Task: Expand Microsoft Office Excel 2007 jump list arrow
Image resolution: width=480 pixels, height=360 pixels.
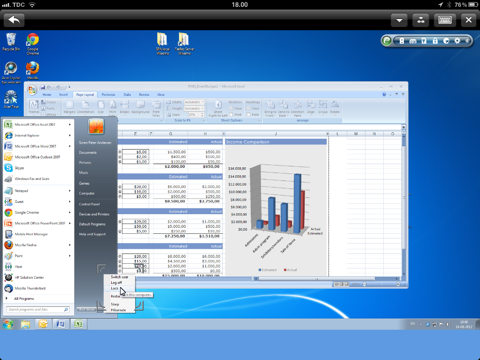Action: [x=70, y=124]
